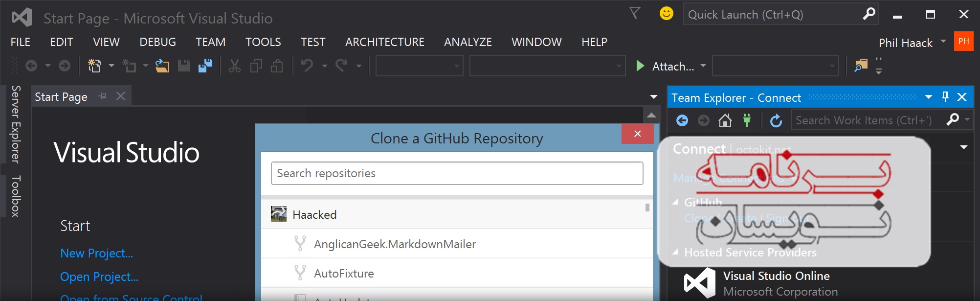Add new item from toolbar icon
The width and height of the screenshot is (980, 301).
129,66
